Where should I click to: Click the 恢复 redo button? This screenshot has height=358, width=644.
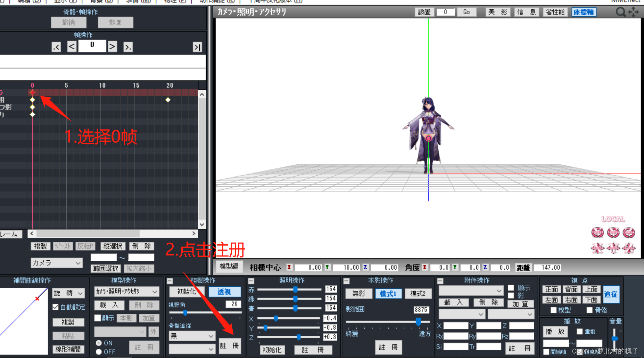point(115,23)
